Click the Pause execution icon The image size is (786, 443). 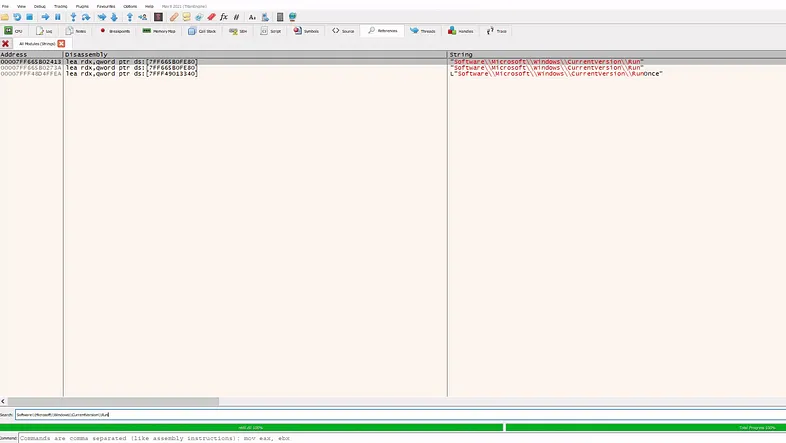58,17
